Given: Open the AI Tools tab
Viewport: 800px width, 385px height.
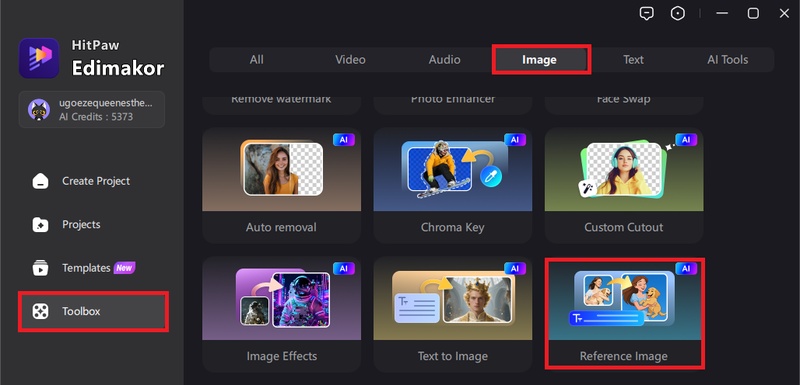Looking at the screenshot, I should tap(728, 60).
